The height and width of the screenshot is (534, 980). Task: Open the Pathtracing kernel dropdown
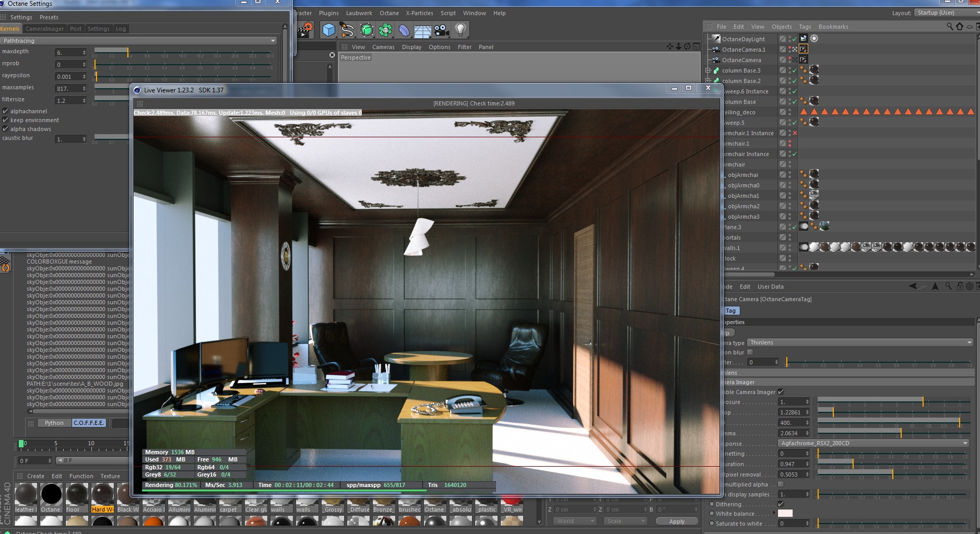click(139, 41)
